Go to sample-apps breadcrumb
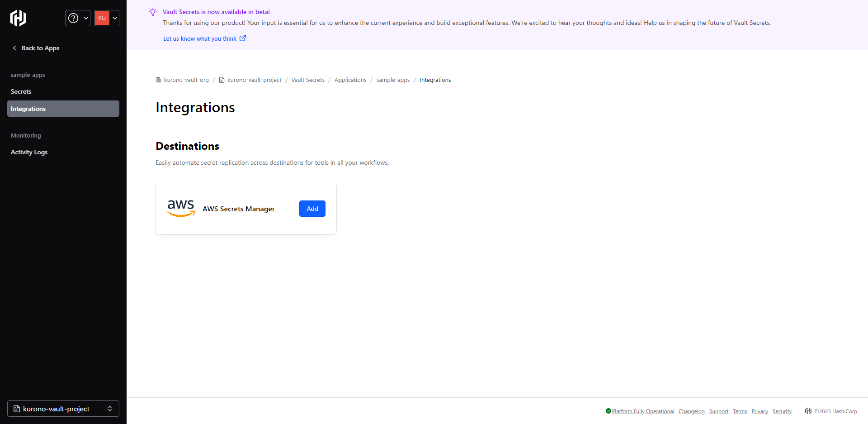 [393, 80]
